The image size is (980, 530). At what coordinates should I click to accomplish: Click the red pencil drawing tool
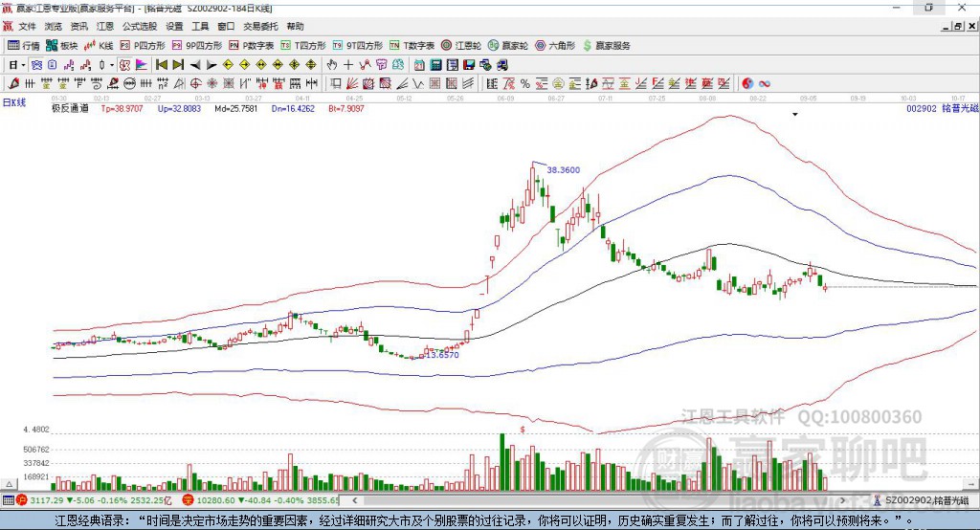pyautogui.click(x=13, y=83)
